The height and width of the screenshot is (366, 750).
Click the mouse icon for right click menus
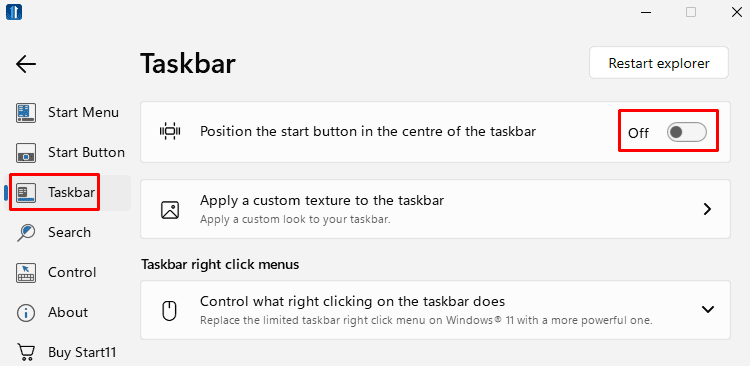170,311
